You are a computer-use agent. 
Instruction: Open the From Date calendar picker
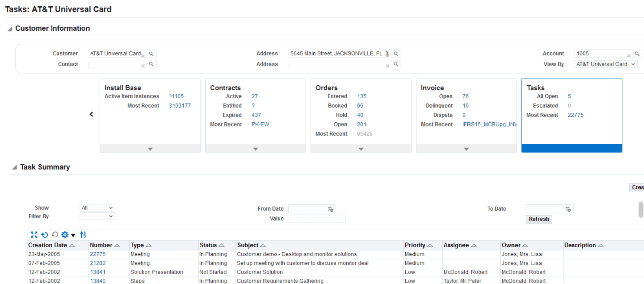click(331, 209)
